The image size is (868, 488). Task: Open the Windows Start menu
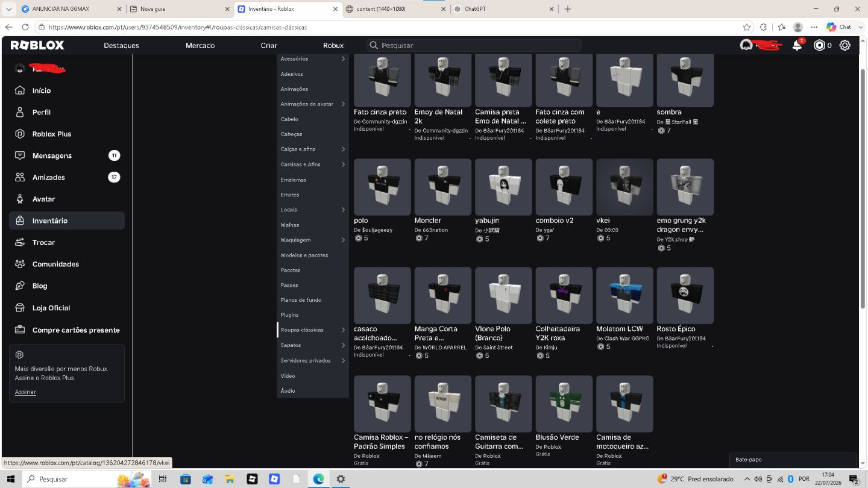(x=11, y=479)
